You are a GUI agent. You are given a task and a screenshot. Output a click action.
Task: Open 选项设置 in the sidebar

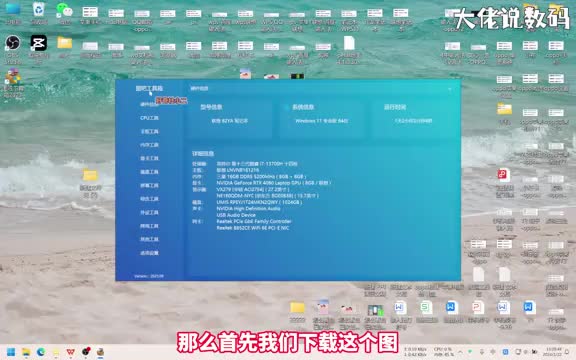(149, 253)
